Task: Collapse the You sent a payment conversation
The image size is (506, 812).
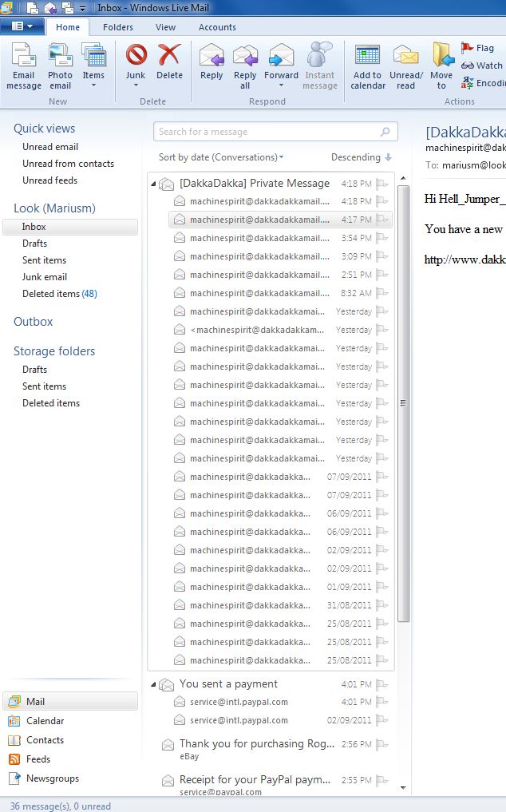Action: tap(153, 684)
